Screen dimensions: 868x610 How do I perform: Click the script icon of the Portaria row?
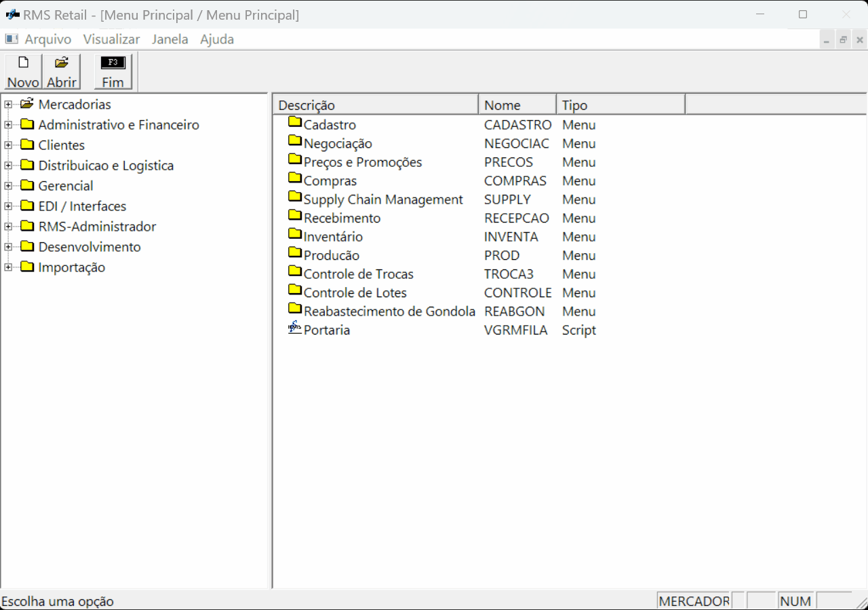[294, 327]
